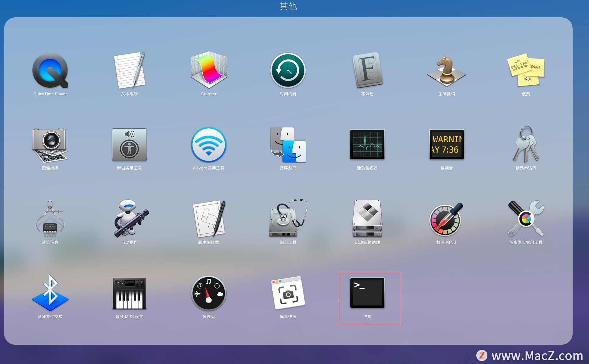This screenshot has height=364, width=589.
Task: Open 数码测色计 color meter
Action: click(447, 219)
